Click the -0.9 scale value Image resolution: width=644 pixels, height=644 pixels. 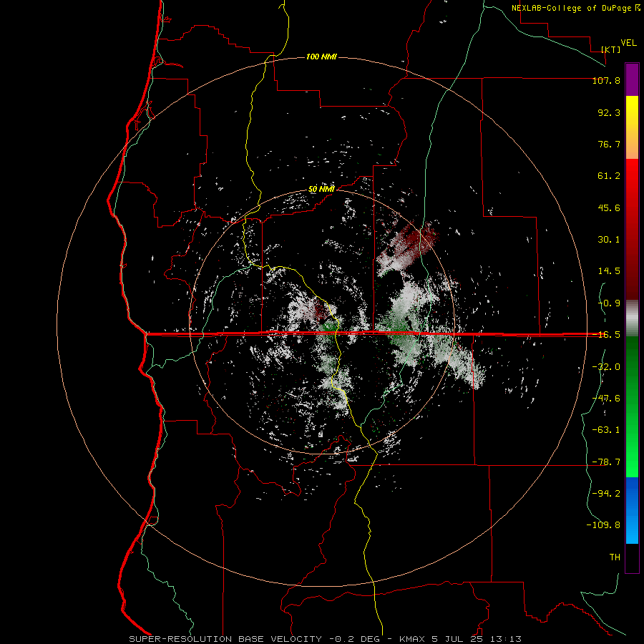click(609, 303)
